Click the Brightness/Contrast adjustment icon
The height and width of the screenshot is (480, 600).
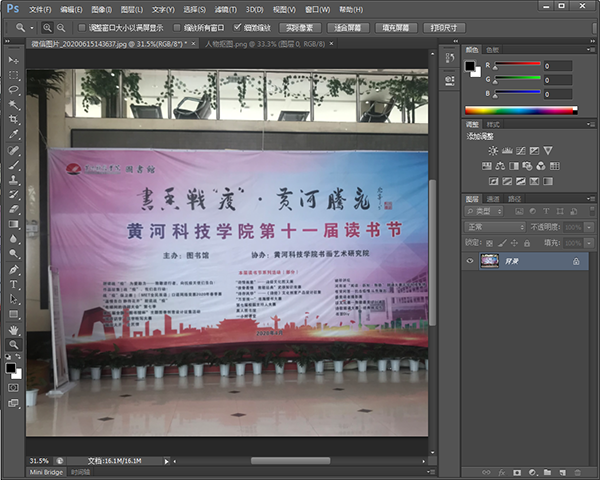click(492, 151)
